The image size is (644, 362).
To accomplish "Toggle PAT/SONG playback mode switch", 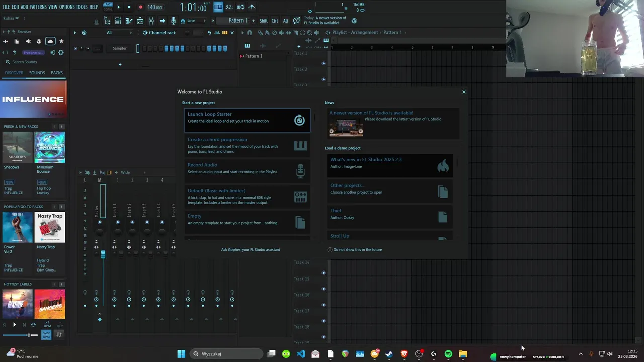I will pos(108,7).
